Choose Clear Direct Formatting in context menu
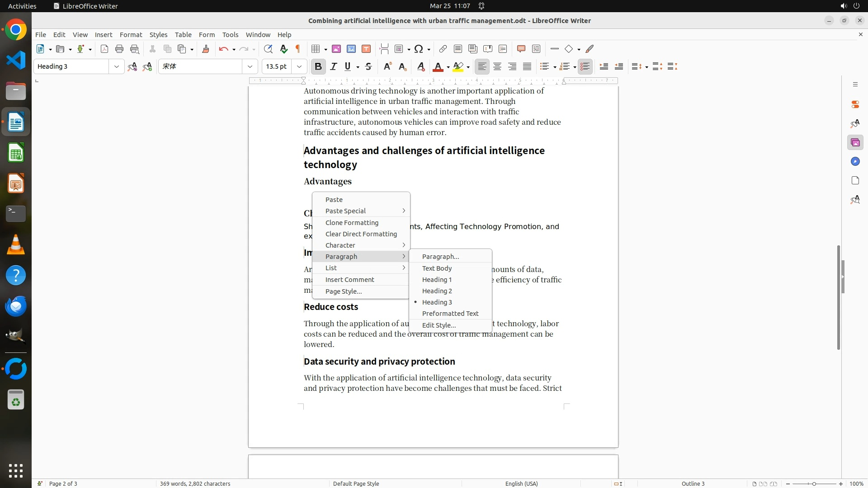868x488 pixels. point(361,234)
